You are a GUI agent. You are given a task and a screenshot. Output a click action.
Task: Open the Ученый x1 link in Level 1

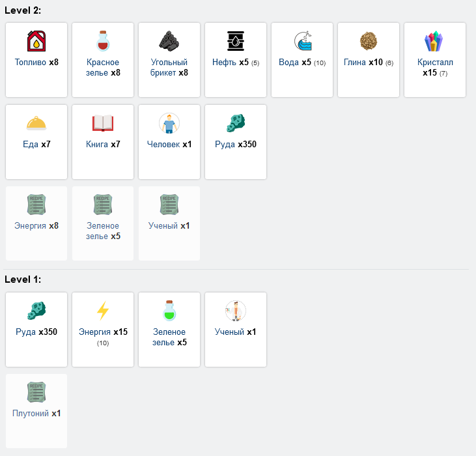click(x=236, y=332)
